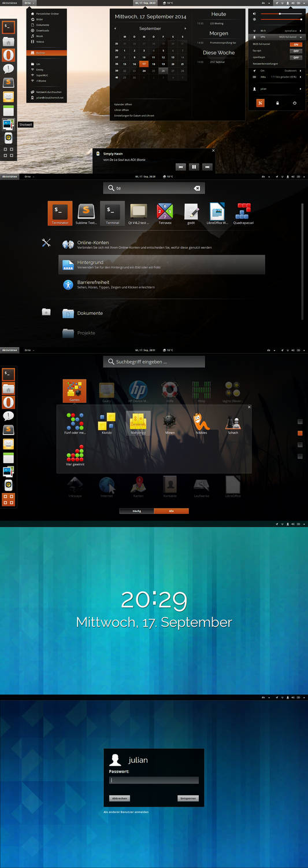This screenshot has height=868, width=308.
Task: Open the Terminal app in search results
Action: pyautogui.click(x=113, y=213)
